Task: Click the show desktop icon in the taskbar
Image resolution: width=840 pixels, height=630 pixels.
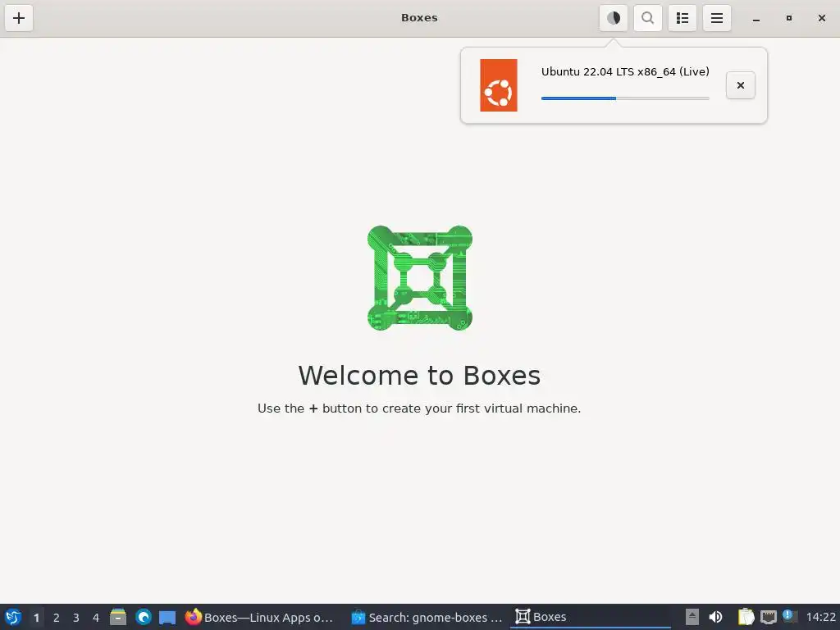Action: tap(167, 617)
